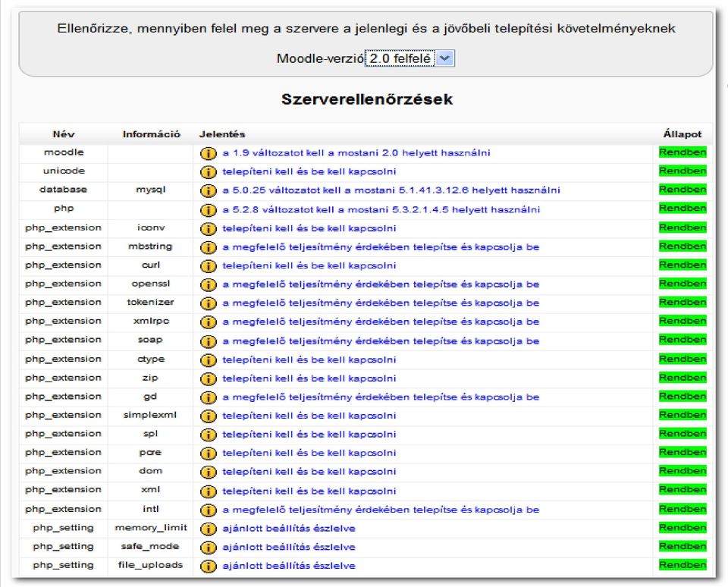The width and height of the screenshot is (728, 587).
Task: Click the info icon in the ctype row
Action: pyautogui.click(x=208, y=360)
